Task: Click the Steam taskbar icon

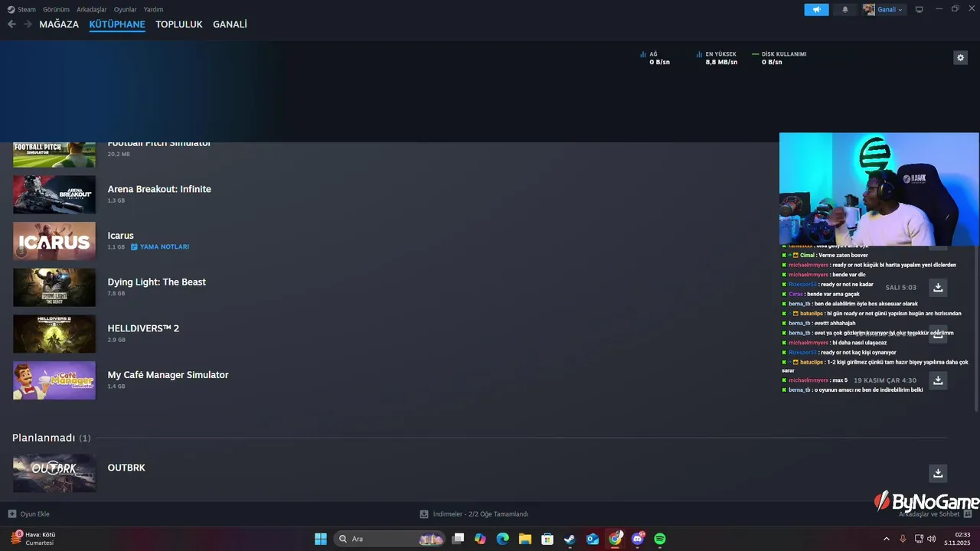Action: (570, 539)
